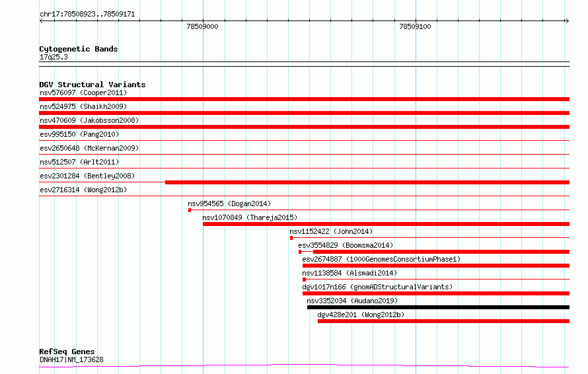Viewport: 588px width, 374px height.
Task: Click the magenta DNAH17 gene line
Action: pyautogui.click(x=304, y=365)
